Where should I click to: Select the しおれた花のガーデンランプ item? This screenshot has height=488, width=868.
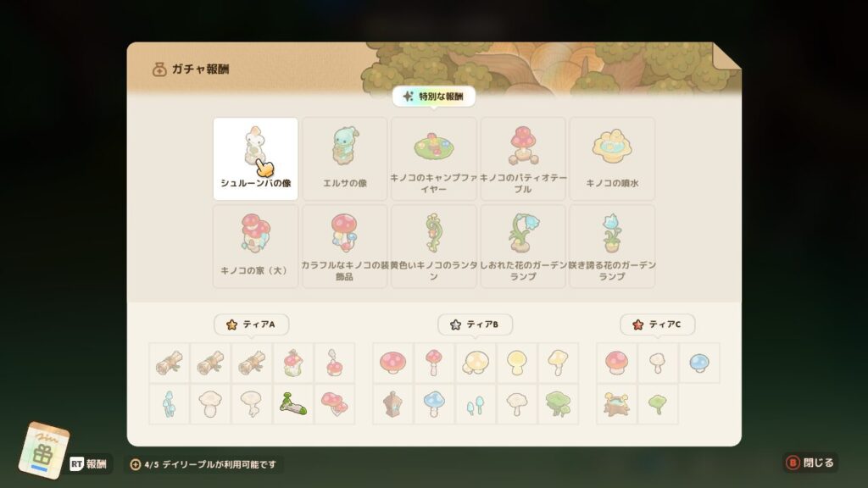[522, 247]
